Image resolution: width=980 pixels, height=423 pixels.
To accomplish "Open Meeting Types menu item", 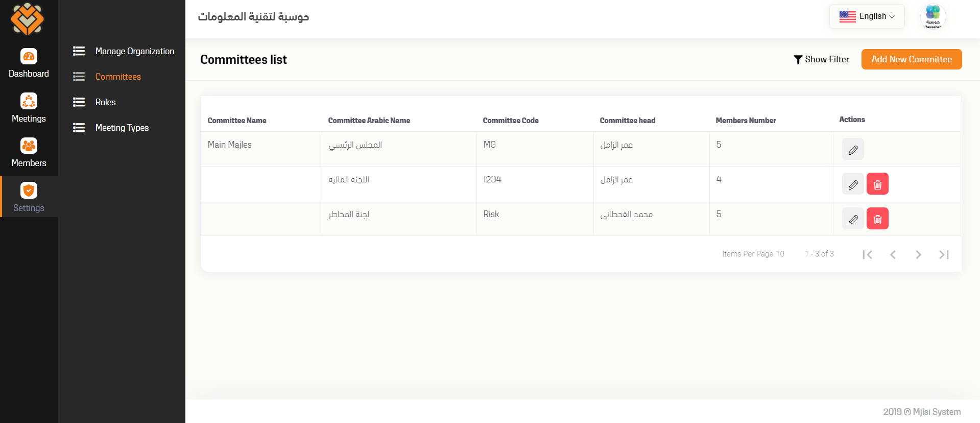I will point(122,128).
